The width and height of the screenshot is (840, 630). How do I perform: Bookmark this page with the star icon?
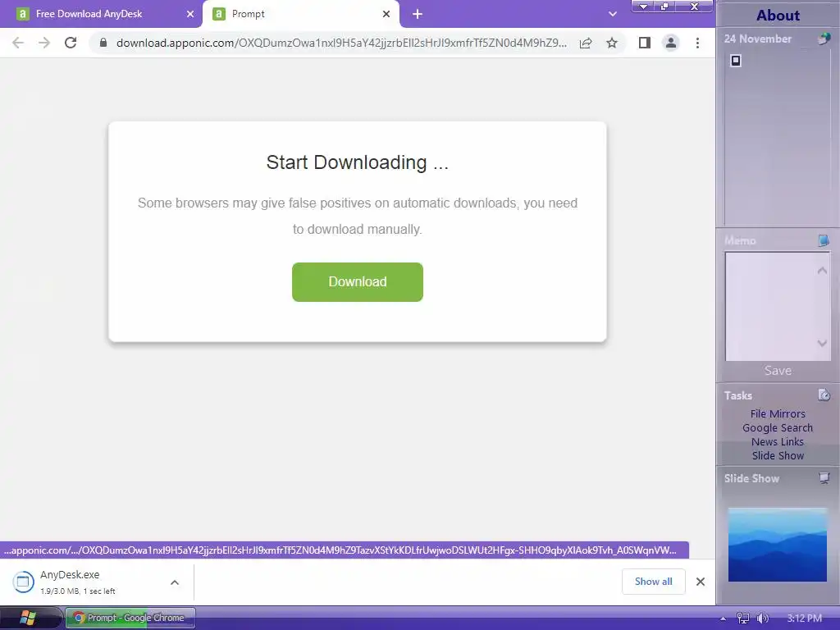click(x=612, y=43)
